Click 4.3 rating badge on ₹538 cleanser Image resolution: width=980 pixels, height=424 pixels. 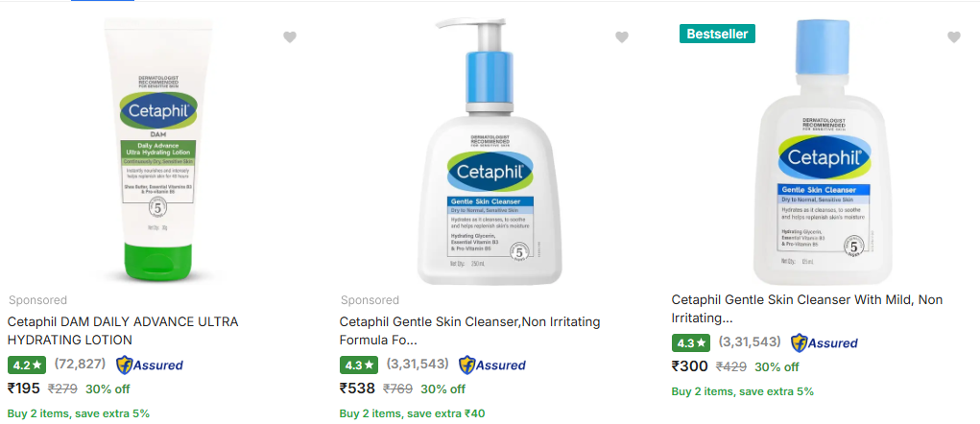(x=358, y=365)
